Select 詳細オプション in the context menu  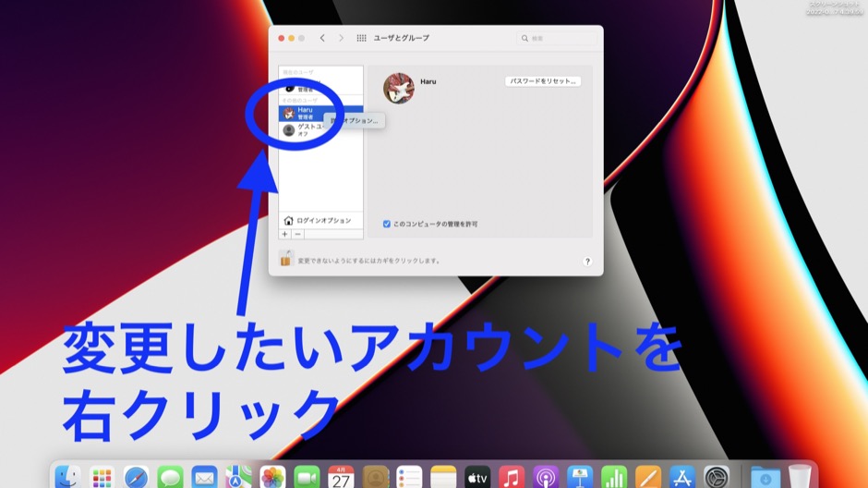point(356,121)
